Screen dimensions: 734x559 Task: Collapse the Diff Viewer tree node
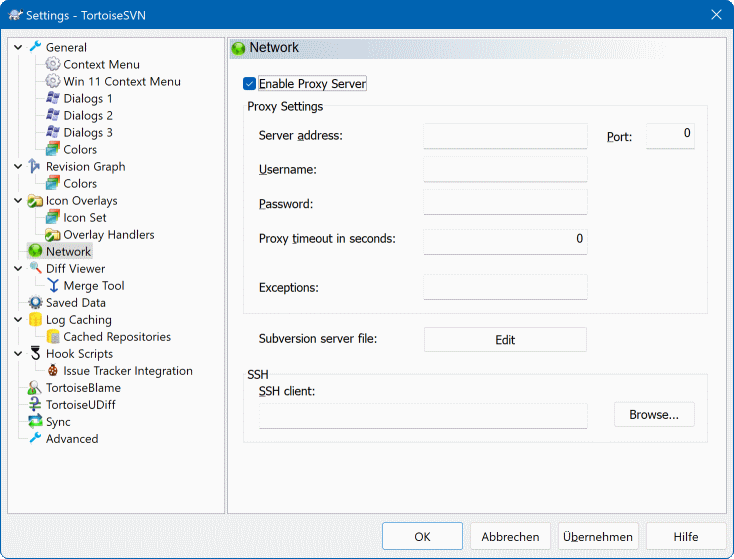point(18,268)
